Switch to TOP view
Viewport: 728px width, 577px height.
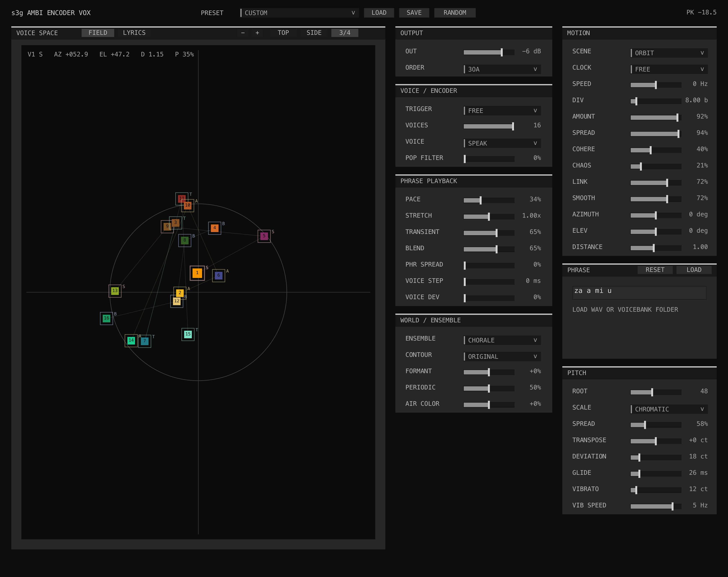tap(283, 33)
